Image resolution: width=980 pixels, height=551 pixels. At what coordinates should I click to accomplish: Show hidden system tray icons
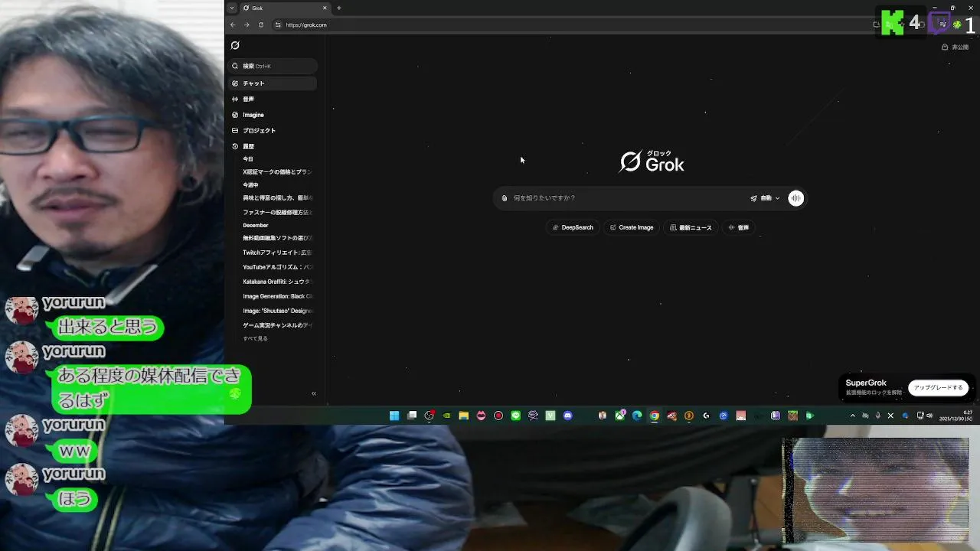pos(853,416)
